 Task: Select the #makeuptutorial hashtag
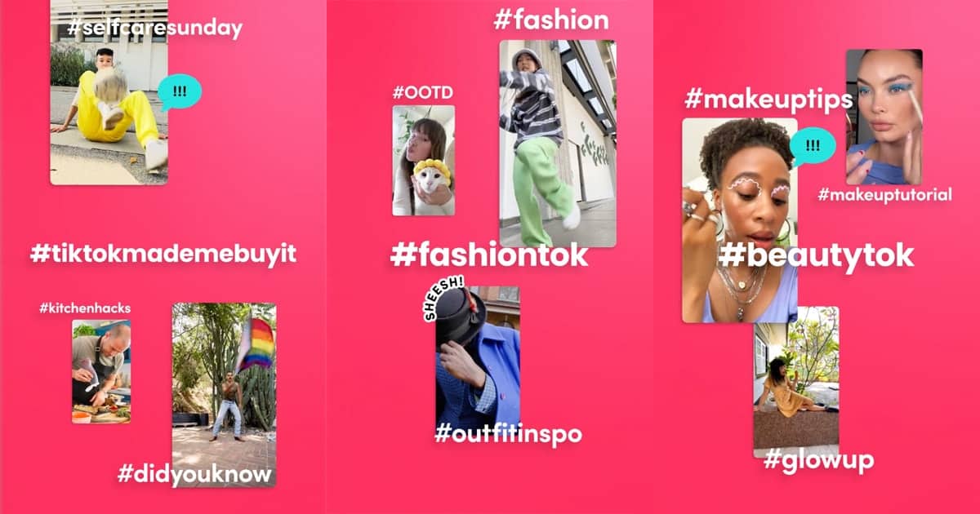click(884, 194)
